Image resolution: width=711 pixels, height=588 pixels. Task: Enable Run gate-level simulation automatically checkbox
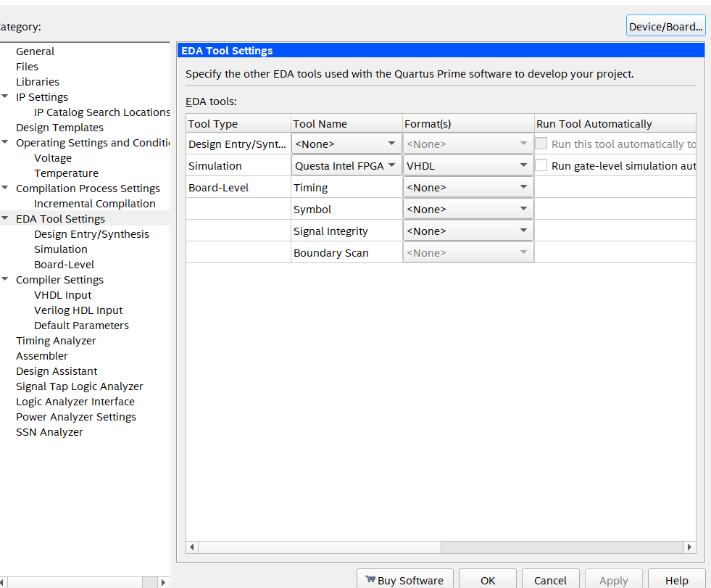541,165
